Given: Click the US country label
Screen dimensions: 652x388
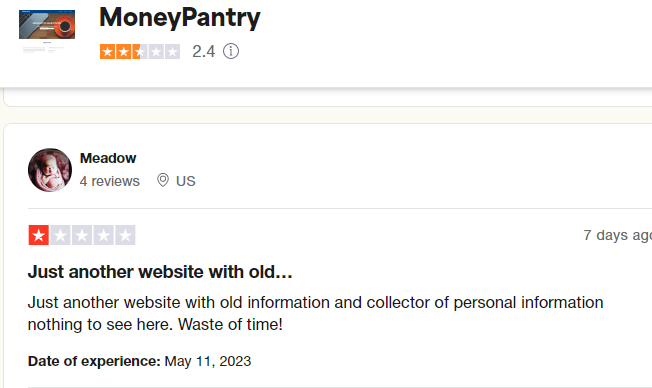Looking at the screenshot, I should coord(185,181).
